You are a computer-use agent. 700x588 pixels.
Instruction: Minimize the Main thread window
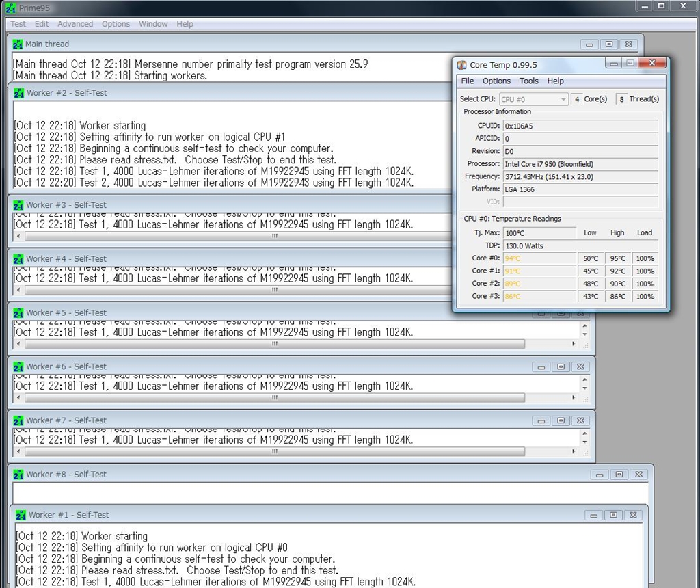(589, 44)
